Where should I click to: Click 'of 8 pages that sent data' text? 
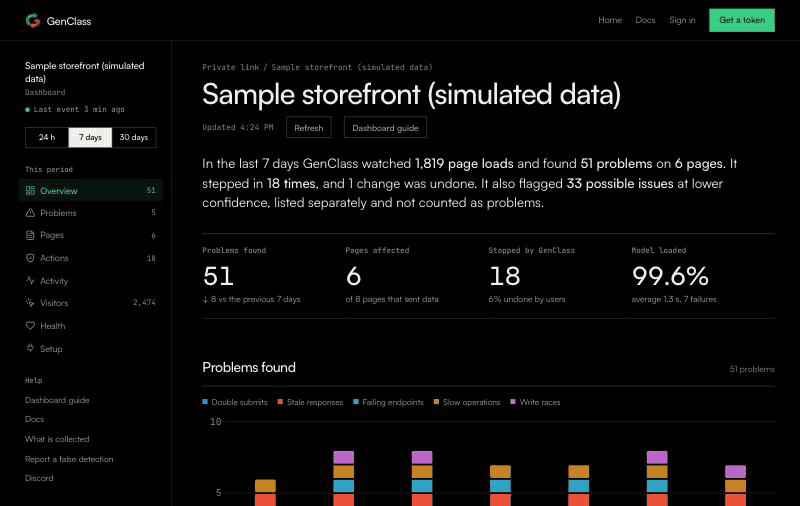[x=392, y=299]
